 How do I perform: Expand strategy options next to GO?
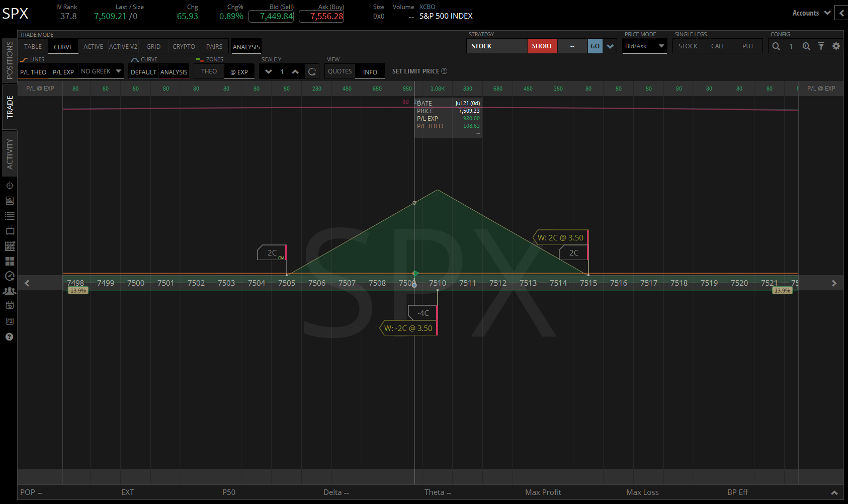click(x=610, y=46)
